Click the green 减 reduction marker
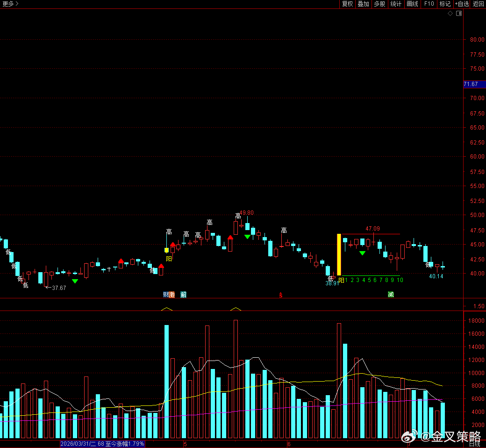Image resolution: width=486 pixels, height=448 pixels. [391, 295]
